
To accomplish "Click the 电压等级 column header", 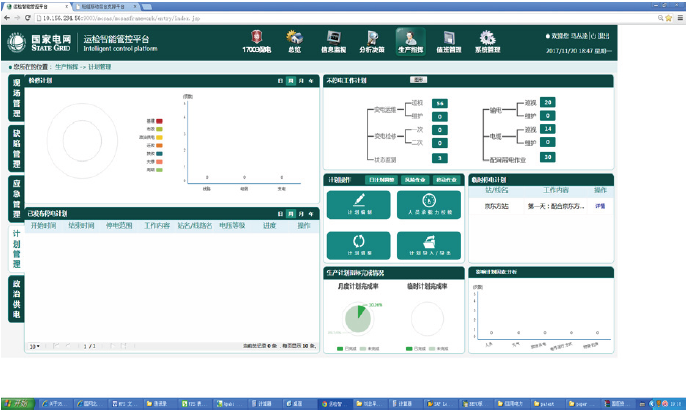I will point(233,225).
